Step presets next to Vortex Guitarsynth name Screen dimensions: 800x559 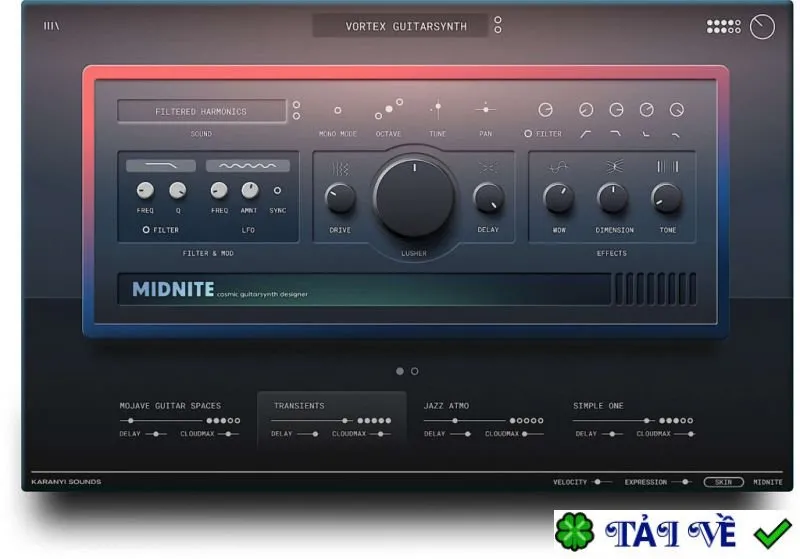(497, 25)
